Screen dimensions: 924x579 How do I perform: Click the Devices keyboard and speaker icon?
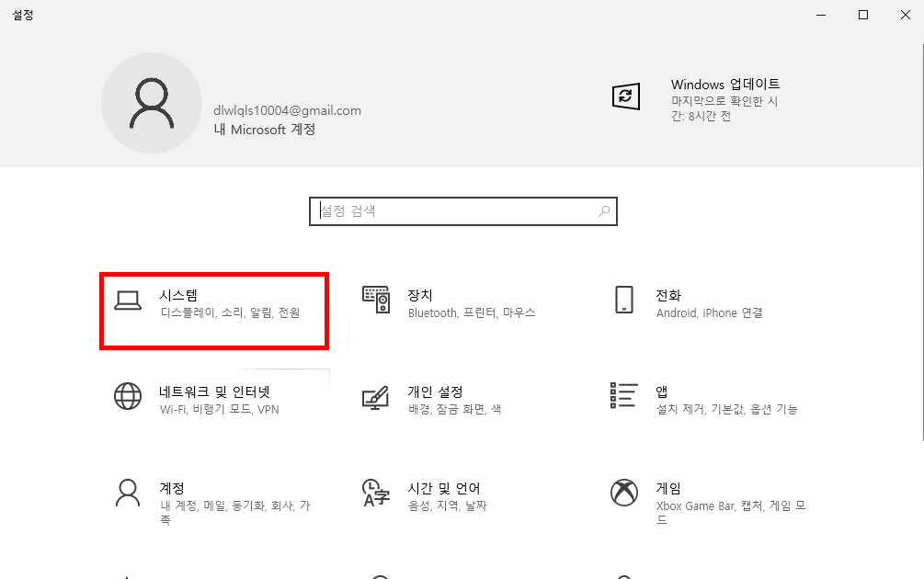(x=376, y=300)
